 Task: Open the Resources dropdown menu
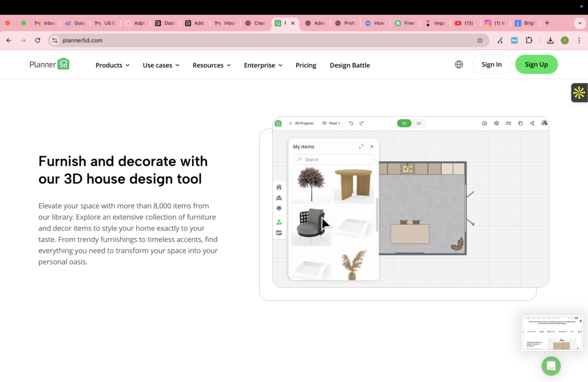tap(211, 65)
